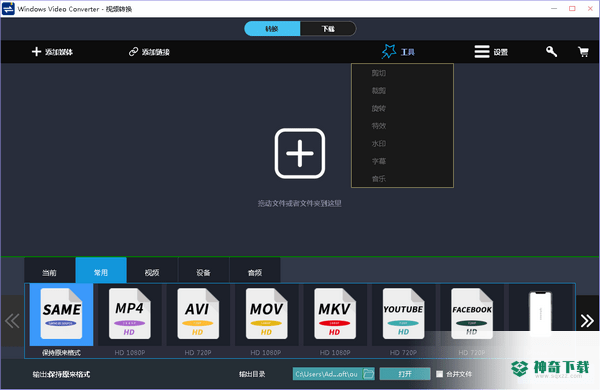Choose 水印 watermark from tools menu
This screenshot has width=600, height=390.
(x=379, y=144)
